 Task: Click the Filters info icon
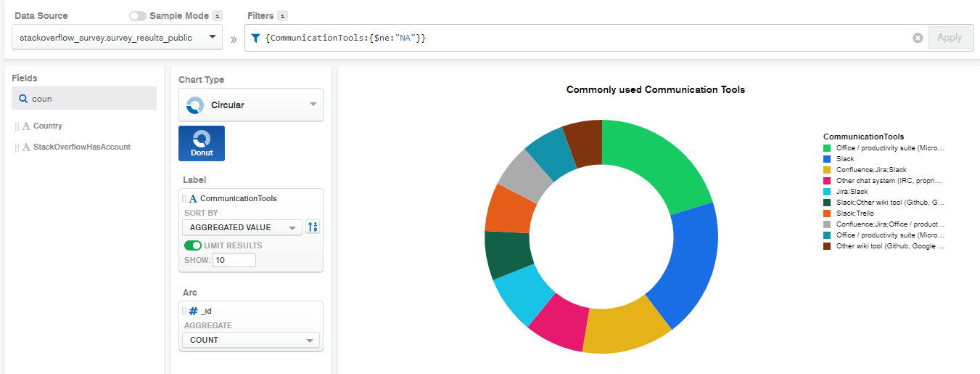tap(282, 15)
